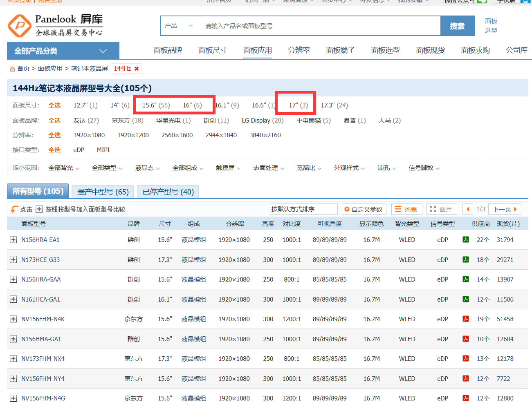Add N156HRA-GAA to comparison via plus icon
This screenshot has height=407, width=532.
[x=13, y=280]
